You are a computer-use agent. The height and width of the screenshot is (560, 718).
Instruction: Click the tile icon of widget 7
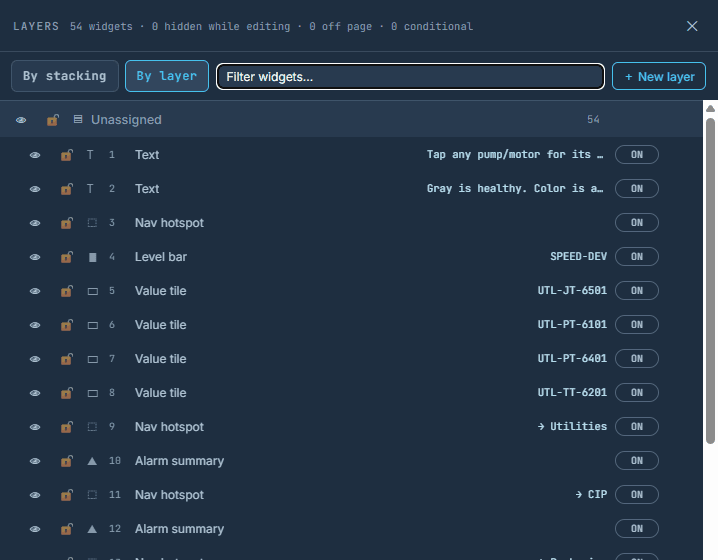pos(92,359)
